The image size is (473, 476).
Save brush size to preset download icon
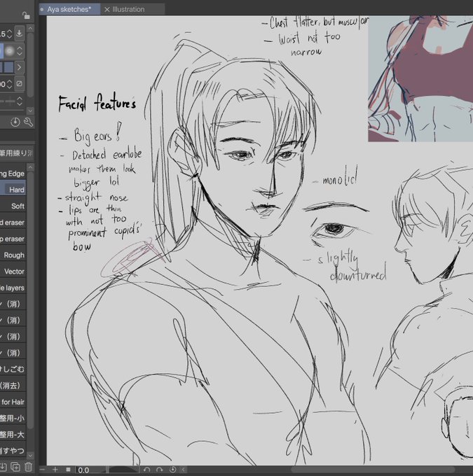(x=19, y=34)
